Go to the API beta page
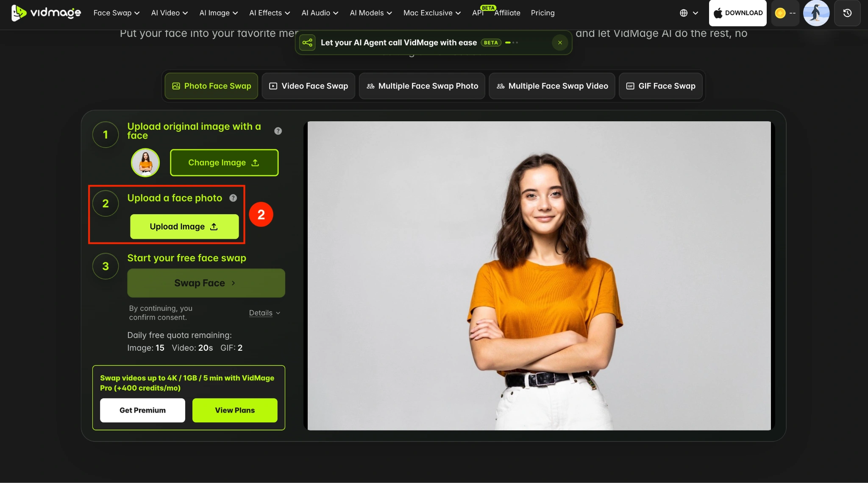The image size is (868, 483). coord(478,13)
